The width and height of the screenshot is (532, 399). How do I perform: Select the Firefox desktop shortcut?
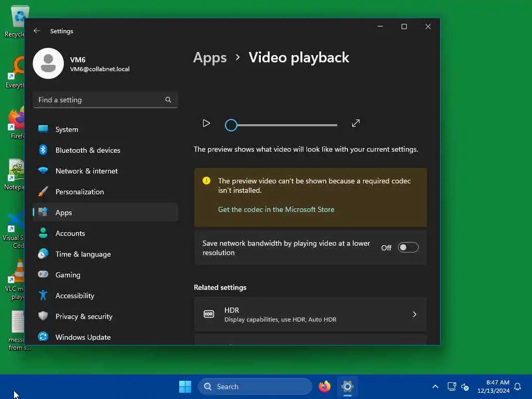point(16,123)
